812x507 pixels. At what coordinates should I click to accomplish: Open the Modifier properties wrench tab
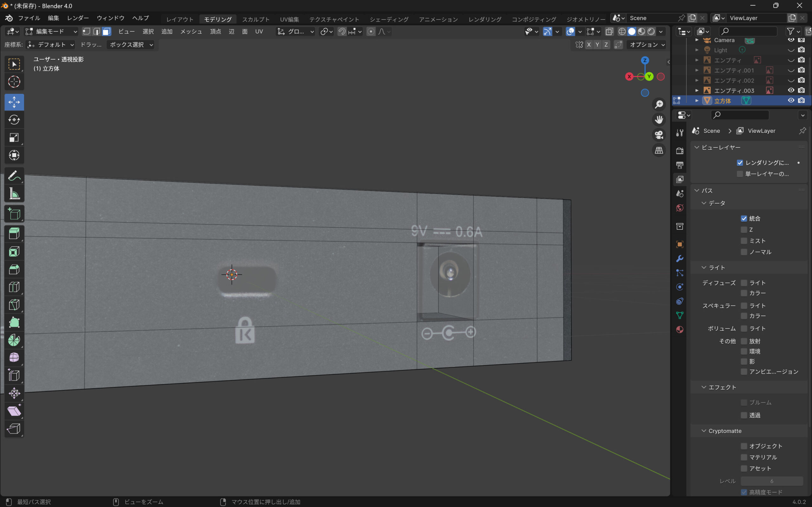(x=680, y=259)
